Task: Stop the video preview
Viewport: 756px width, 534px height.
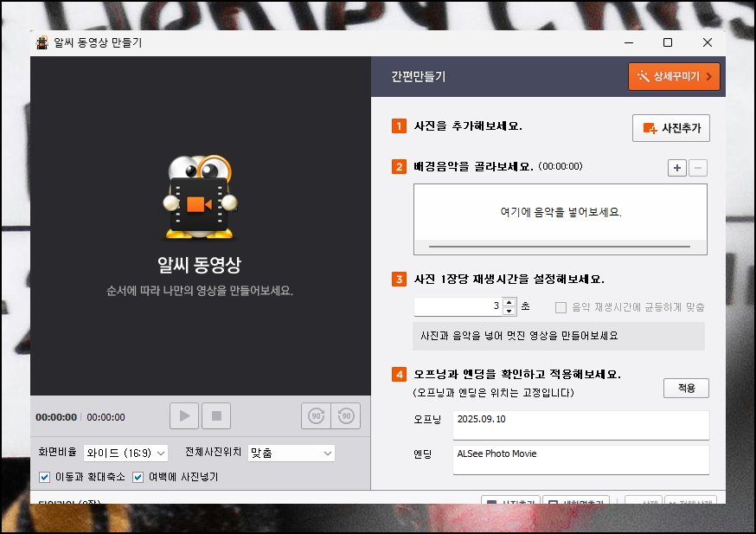Action: (216, 415)
